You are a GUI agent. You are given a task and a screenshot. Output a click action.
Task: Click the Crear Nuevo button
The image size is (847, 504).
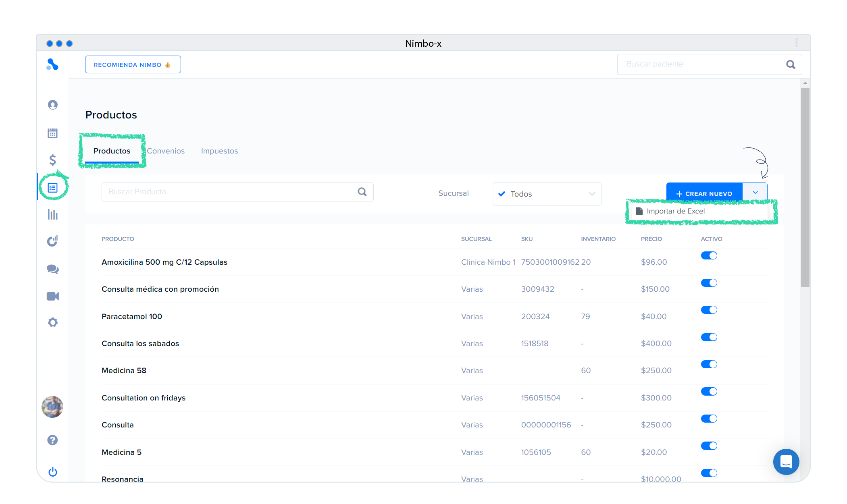tap(704, 193)
